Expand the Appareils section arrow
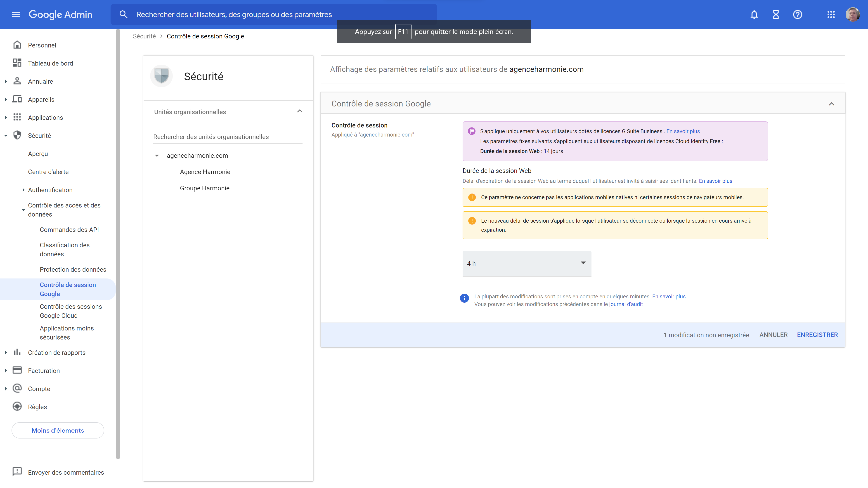Viewport: 868px width, 488px height. [6, 99]
